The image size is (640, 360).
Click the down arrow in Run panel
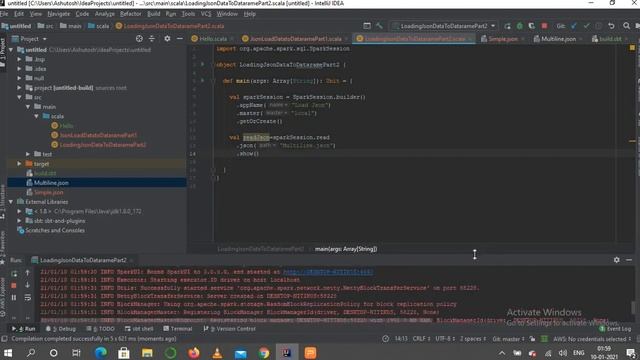tap(27, 285)
